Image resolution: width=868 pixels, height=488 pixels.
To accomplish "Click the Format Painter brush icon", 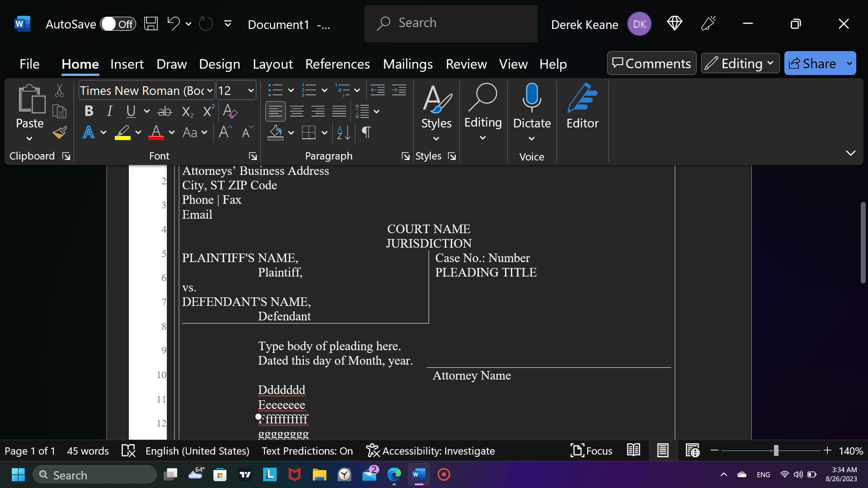I will click(60, 132).
